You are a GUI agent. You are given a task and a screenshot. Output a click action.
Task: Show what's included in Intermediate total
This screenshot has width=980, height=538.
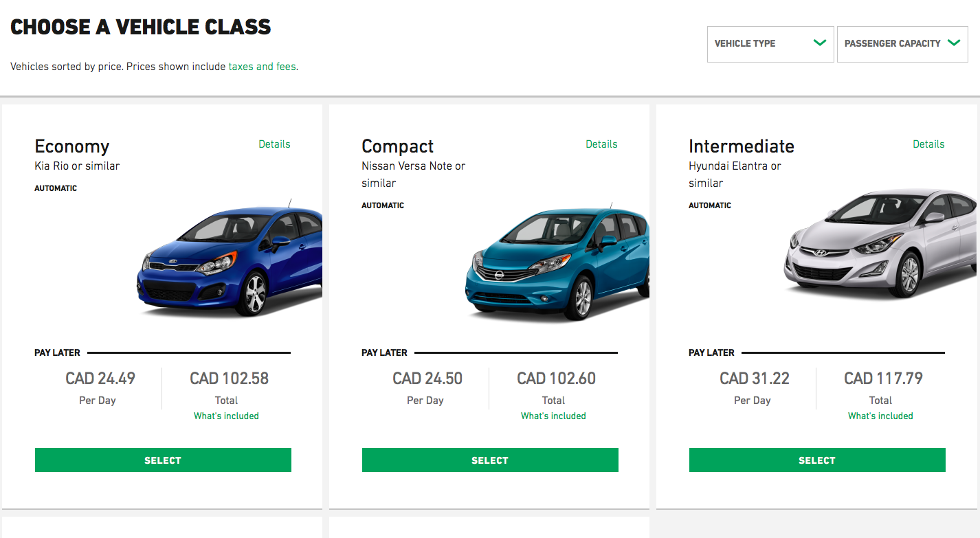880,416
